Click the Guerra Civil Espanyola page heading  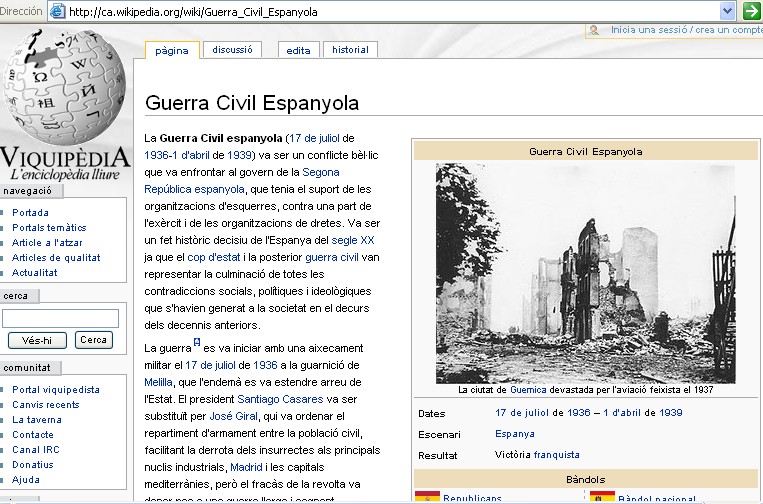[x=252, y=103]
